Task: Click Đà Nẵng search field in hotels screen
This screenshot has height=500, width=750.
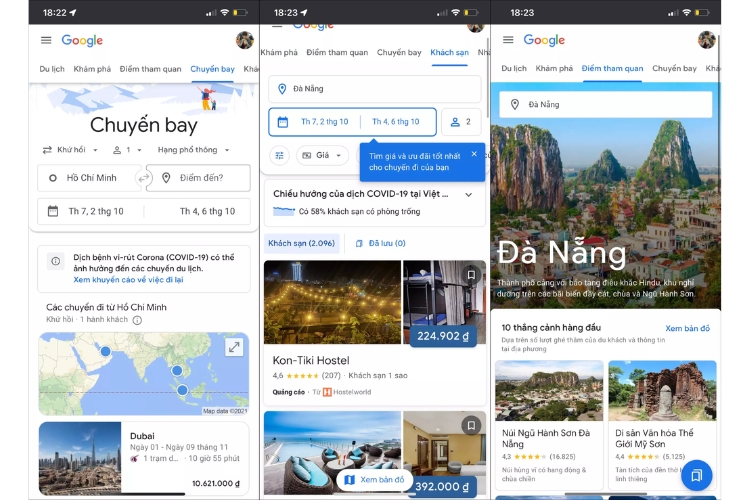Action: 375,89
